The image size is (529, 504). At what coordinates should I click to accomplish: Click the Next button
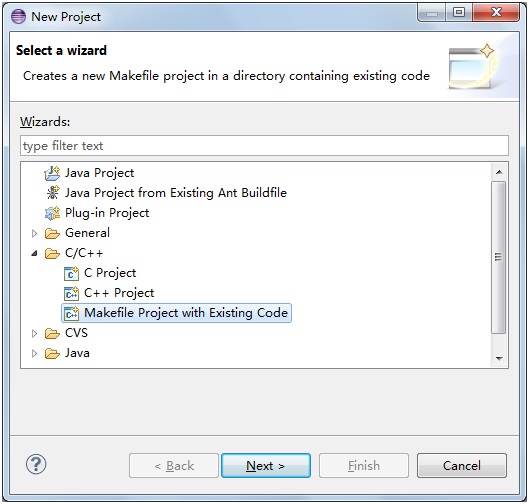[266, 466]
